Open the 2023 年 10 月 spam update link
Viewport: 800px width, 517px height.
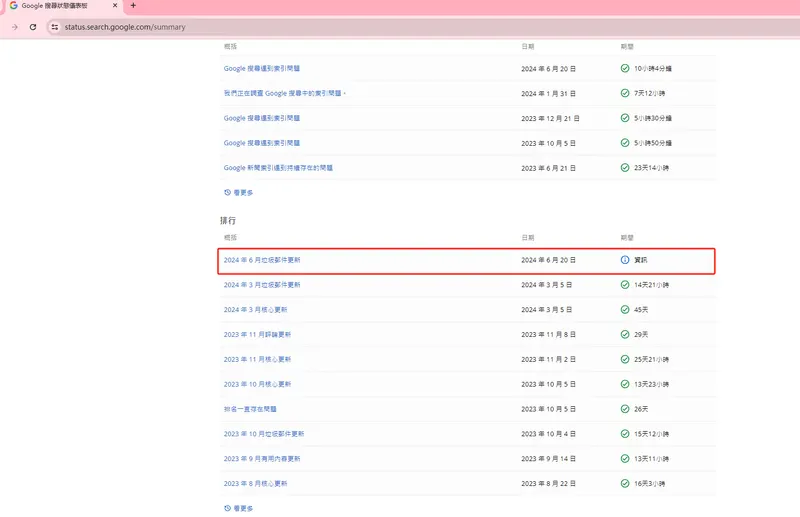pos(264,434)
